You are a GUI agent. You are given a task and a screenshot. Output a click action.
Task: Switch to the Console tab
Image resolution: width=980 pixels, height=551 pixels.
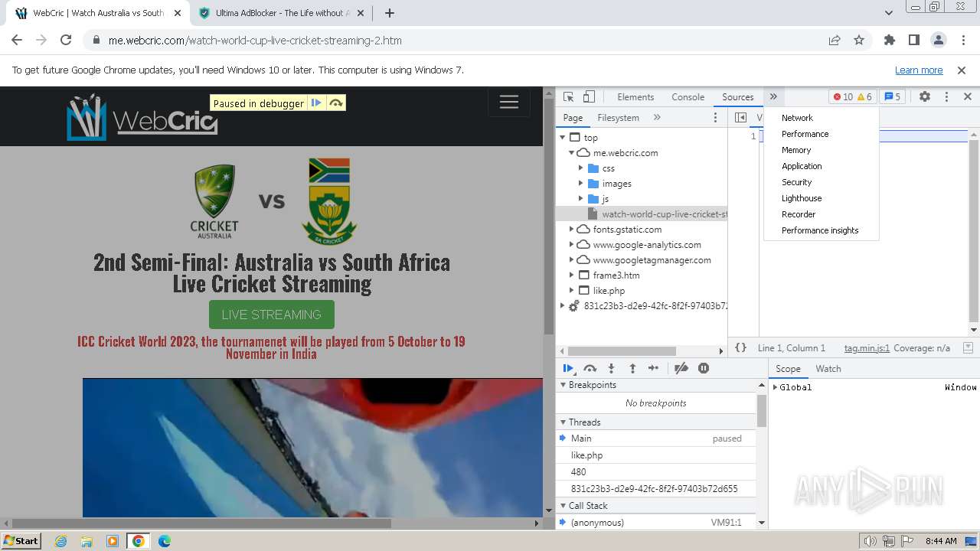click(x=688, y=97)
